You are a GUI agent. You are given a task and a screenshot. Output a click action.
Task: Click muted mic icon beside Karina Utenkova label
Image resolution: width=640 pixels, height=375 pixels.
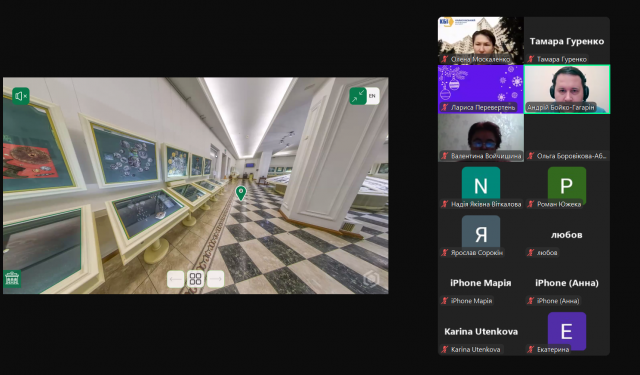pos(445,350)
